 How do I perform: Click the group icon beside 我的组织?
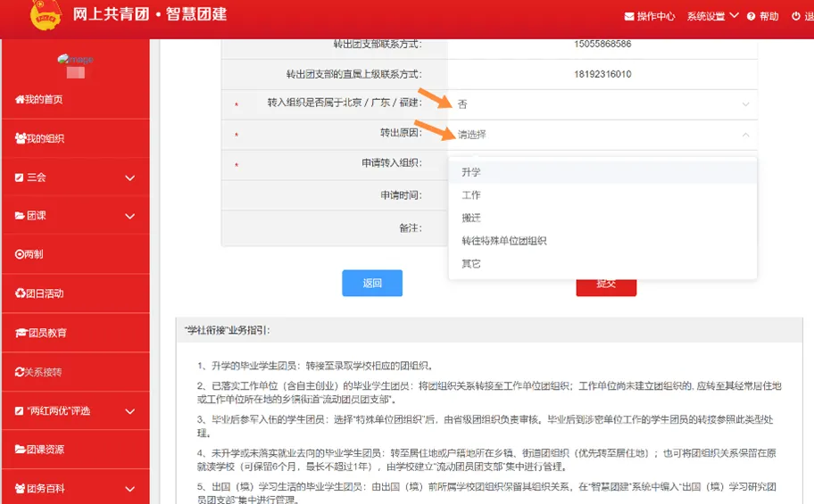pyautogui.click(x=21, y=138)
